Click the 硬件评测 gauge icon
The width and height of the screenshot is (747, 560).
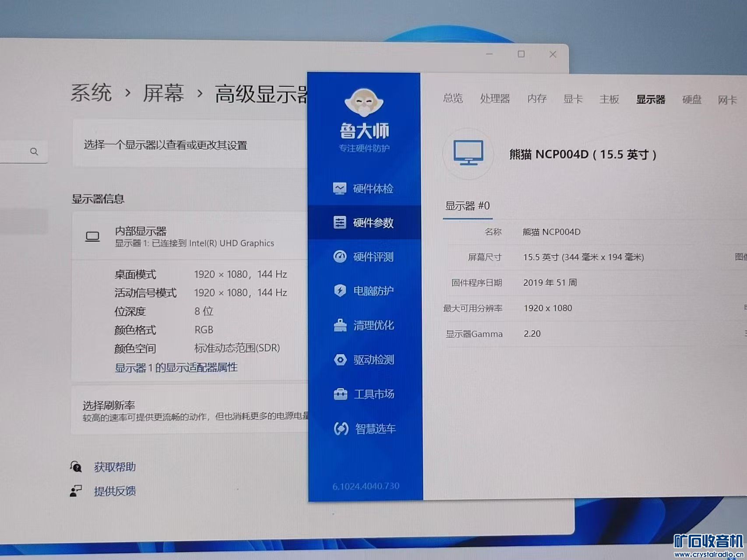(x=340, y=257)
